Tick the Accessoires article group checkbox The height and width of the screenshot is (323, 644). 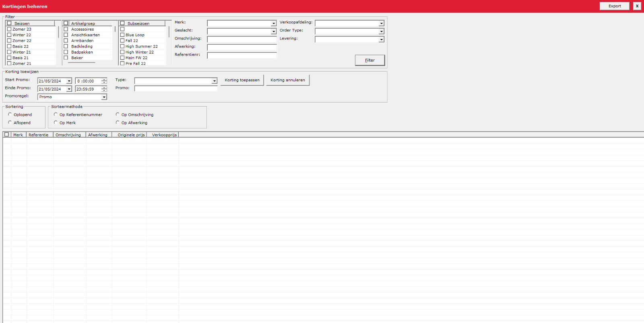click(x=66, y=29)
